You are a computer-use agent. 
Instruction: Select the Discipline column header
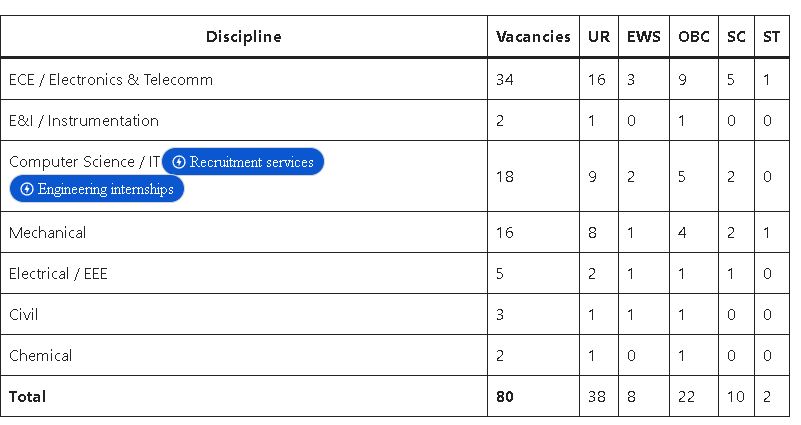244,37
